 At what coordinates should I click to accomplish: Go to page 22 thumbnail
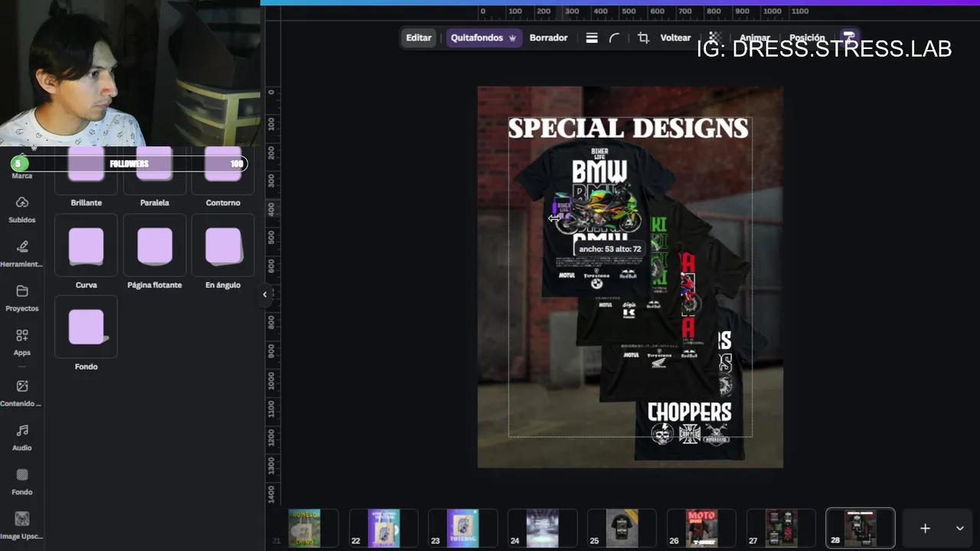coord(384,528)
